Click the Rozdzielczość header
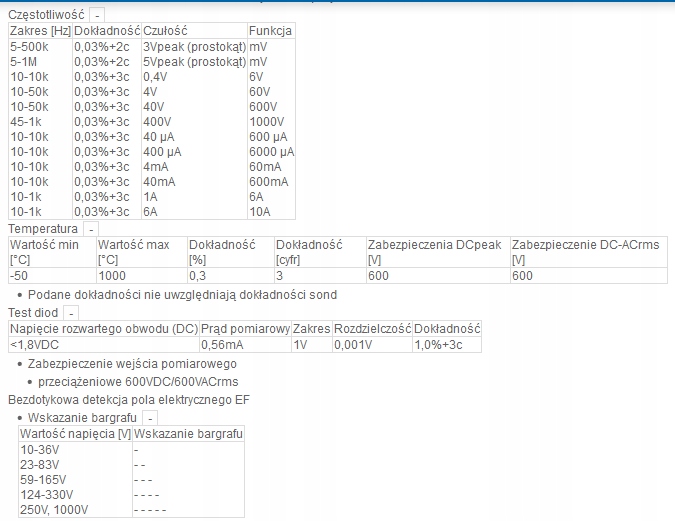 [372, 329]
